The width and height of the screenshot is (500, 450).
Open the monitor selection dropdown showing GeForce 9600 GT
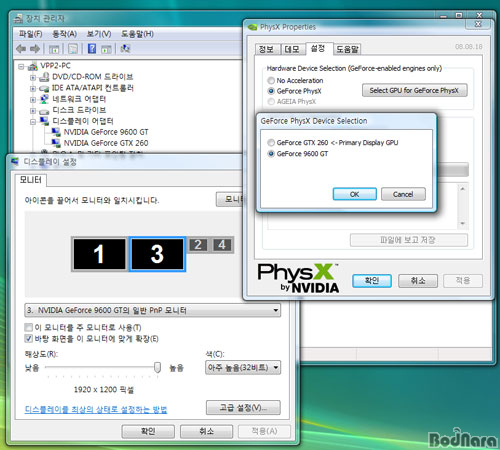point(153,310)
